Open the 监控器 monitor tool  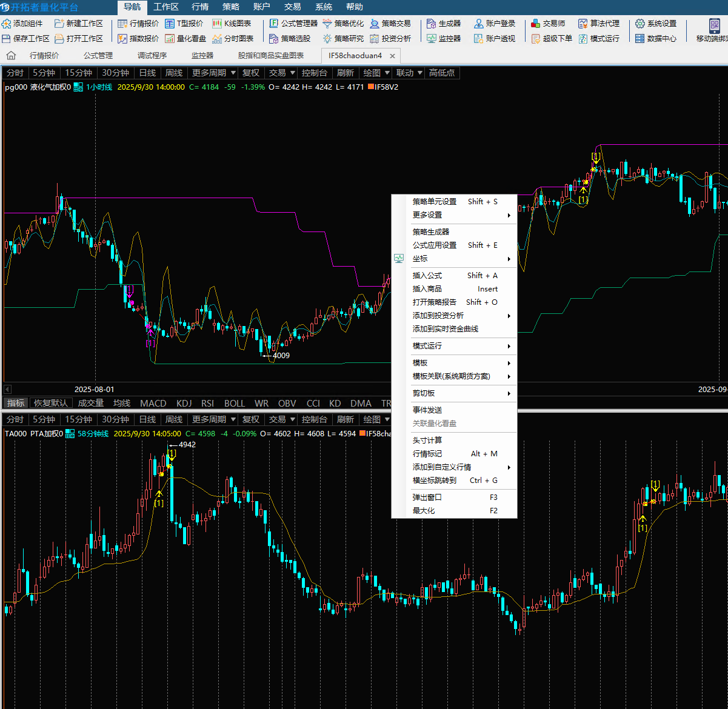click(x=432, y=38)
